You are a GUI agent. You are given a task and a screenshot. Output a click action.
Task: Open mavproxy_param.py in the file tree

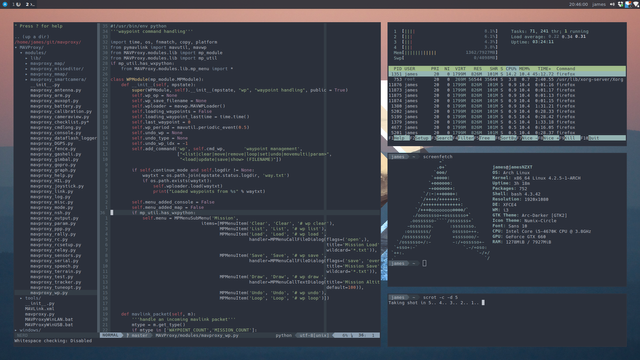pyautogui.click(x=53, y=223)
